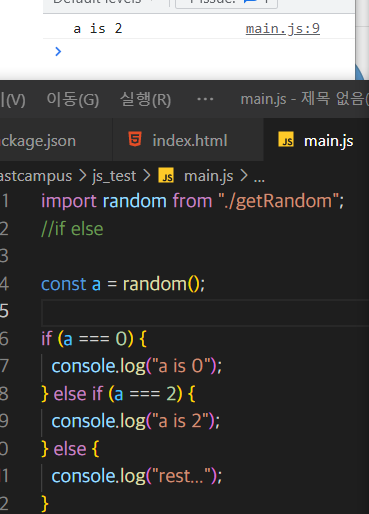Click the random() call on line 4

tap(161, 284)
